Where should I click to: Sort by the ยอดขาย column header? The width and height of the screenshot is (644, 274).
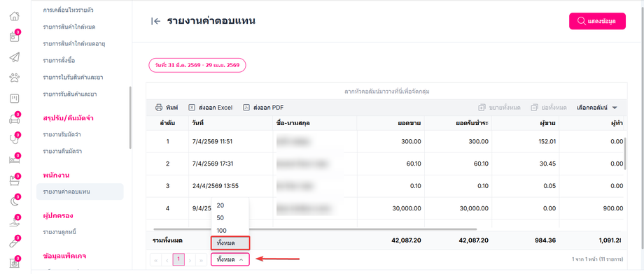pyautogui.click(x=391, y=123)
